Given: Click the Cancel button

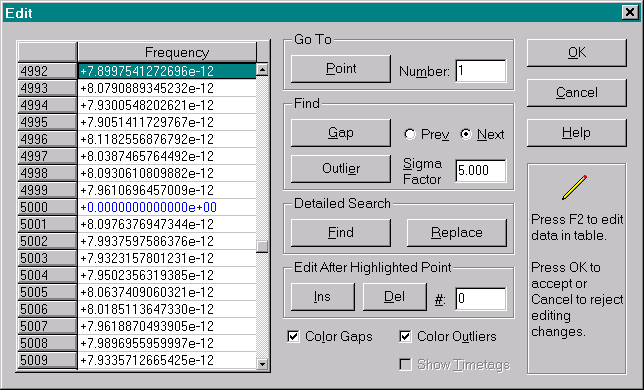Looking at the screenshot, I should pos(577,92).
